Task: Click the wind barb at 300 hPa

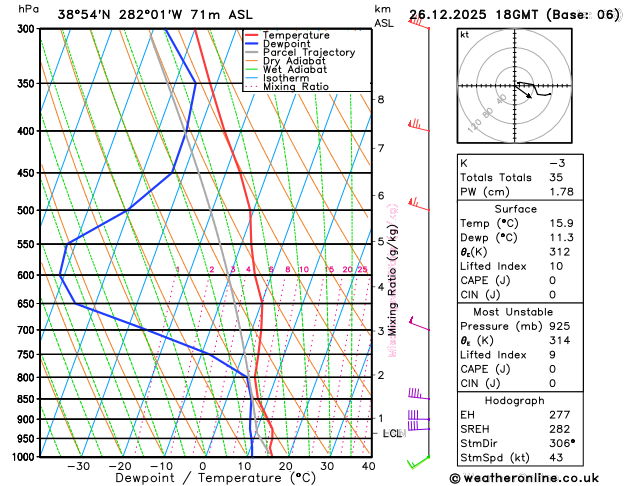Action: point(419,23)
